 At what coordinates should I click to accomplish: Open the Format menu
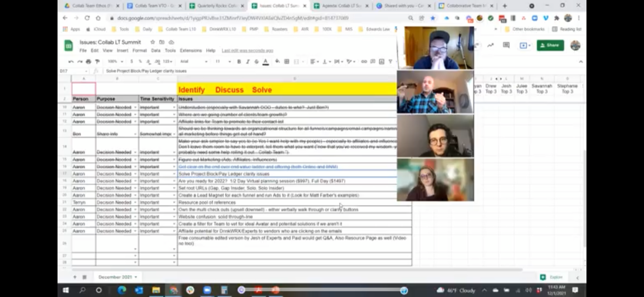(x=139, y=51)
